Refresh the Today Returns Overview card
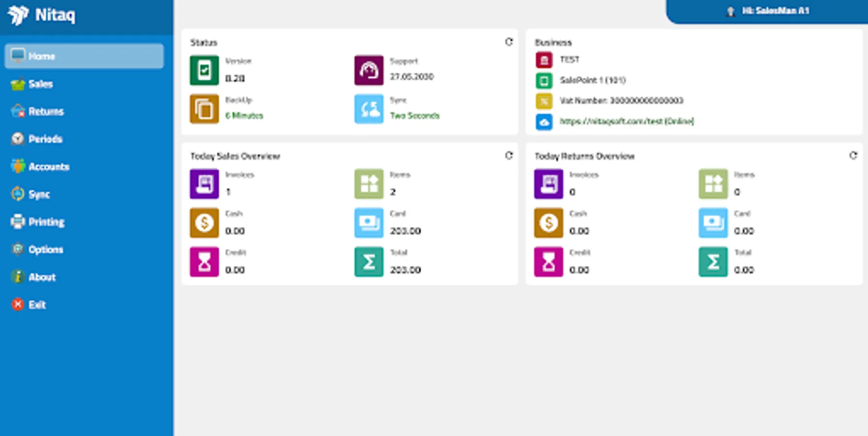868x436 pixels. click(x=853, y=156)
